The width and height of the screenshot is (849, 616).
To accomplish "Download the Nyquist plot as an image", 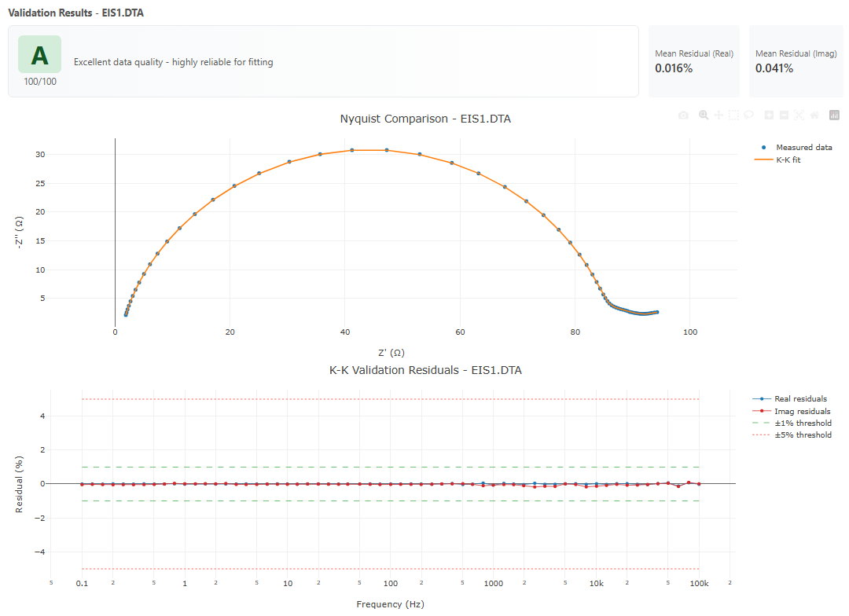I will (x=682, y=115).
